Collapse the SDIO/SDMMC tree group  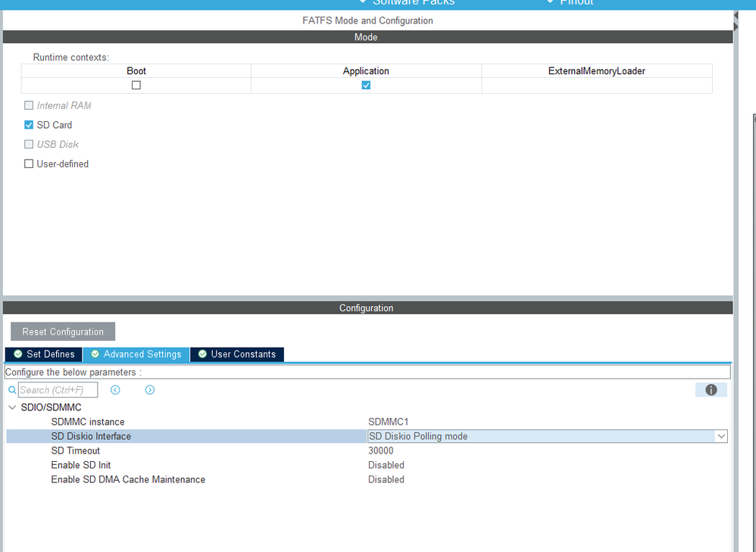[x=13, y=407]
